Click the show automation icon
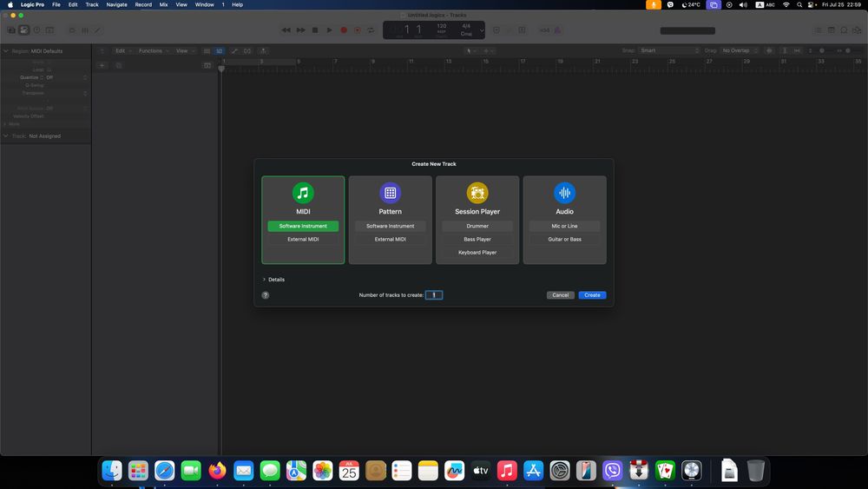 (234, 51)
